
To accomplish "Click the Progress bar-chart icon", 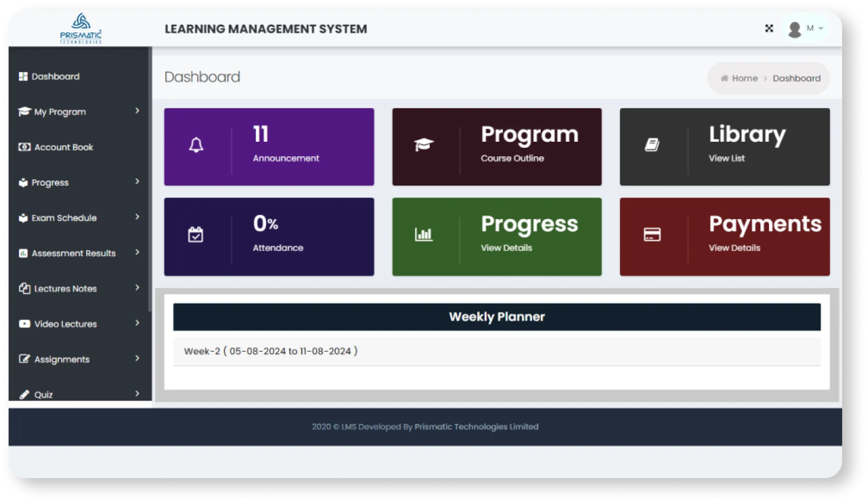I will tap(423, 234).
